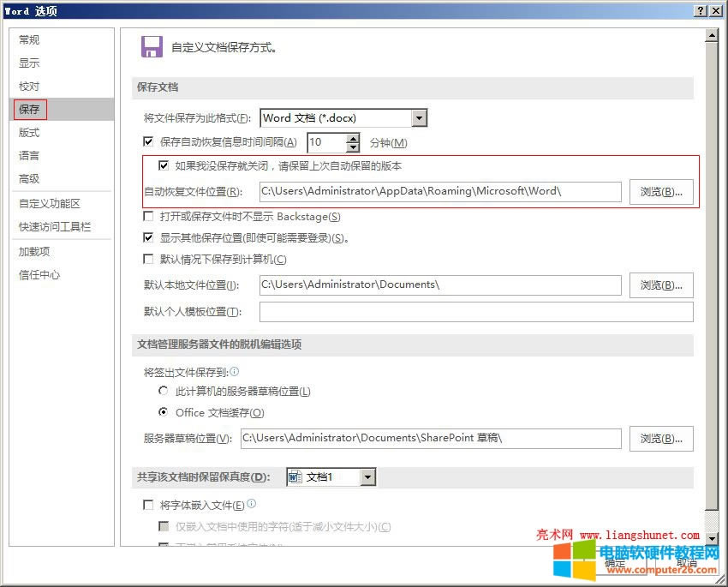Click the Word document icon before 文档1

(x=295, y=476)
